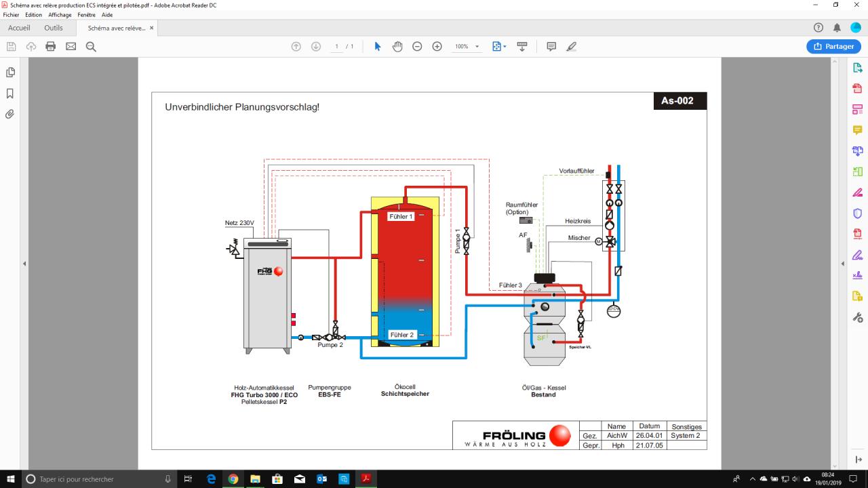Open the yellow Send for Comments tool
Screen dimensions: 868x488
(x=857, y=296)
